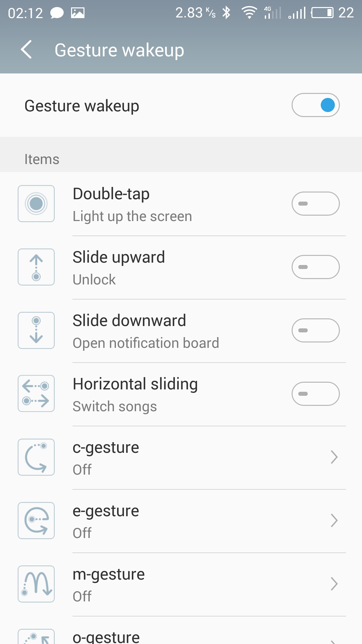362x644 pixels.
Task: Select the m-gesture Off label
Action: [x=82, y=596]
